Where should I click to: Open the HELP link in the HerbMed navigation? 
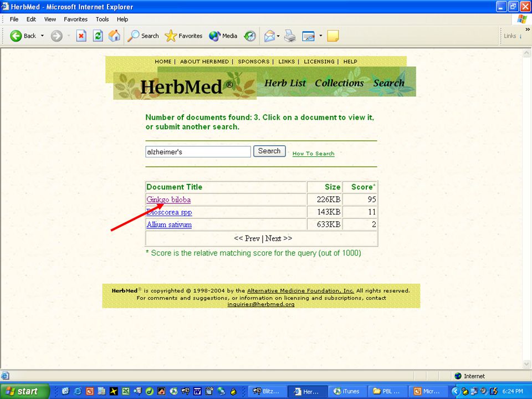click(x=350, y=62)
